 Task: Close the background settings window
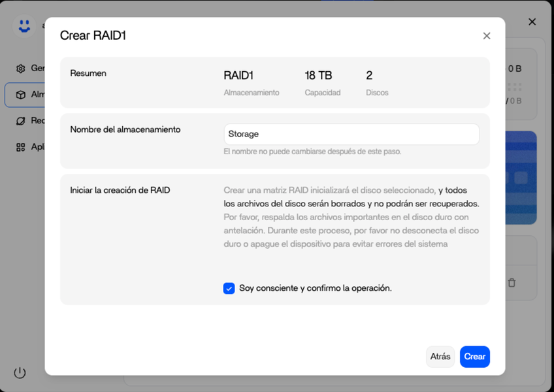532,22
